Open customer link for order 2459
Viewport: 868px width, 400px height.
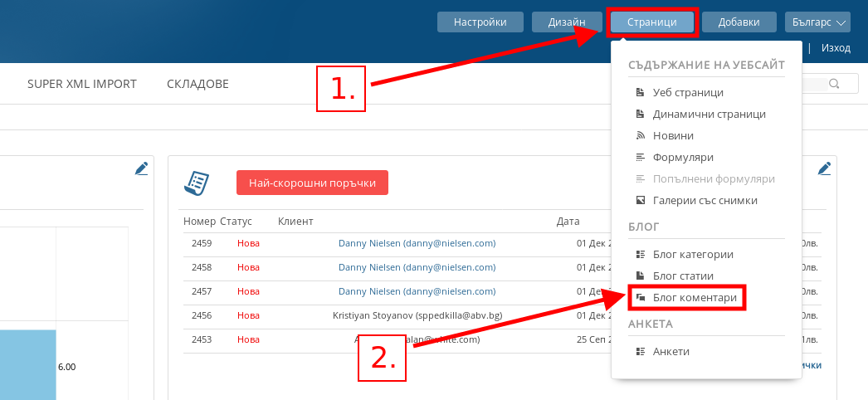[x=417, y=243]
